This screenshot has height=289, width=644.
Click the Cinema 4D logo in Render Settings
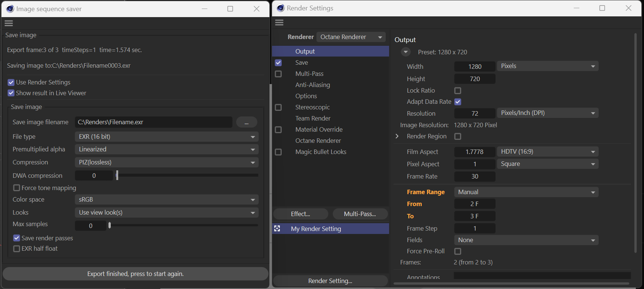tap(281, 8)
